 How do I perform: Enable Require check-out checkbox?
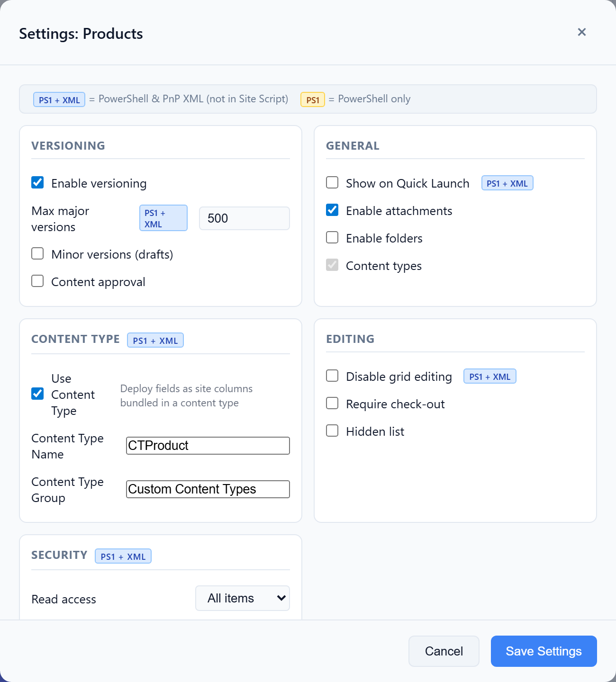[x=332, y=404]
